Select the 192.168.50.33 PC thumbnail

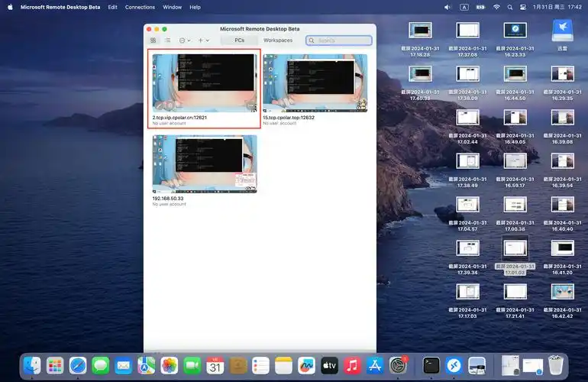tap(204, 164)
